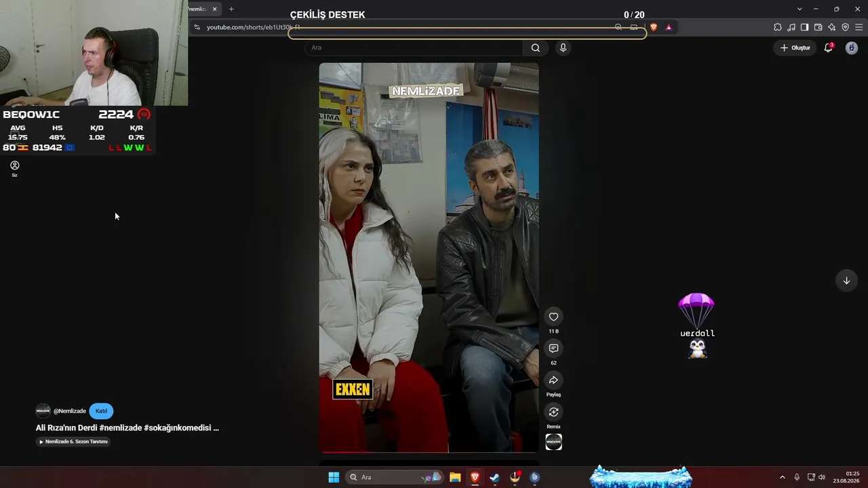Click the Siz profile sidebar icon
The height and width of the screenshot is (488, 868).
coord(14,168)
